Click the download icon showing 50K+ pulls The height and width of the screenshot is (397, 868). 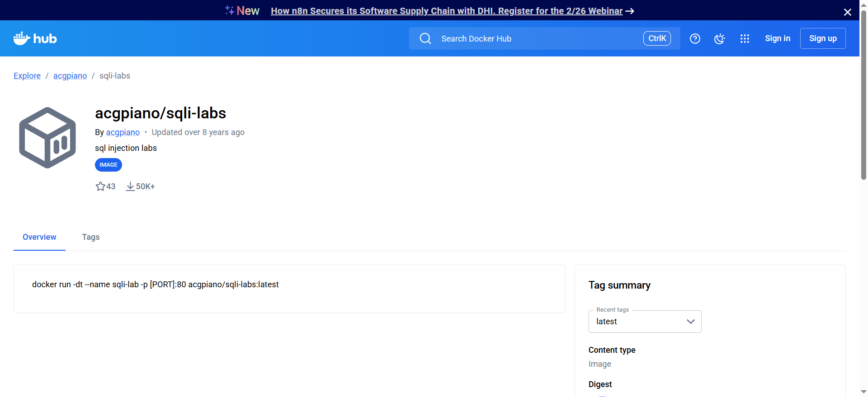click(x=130, y=187)
